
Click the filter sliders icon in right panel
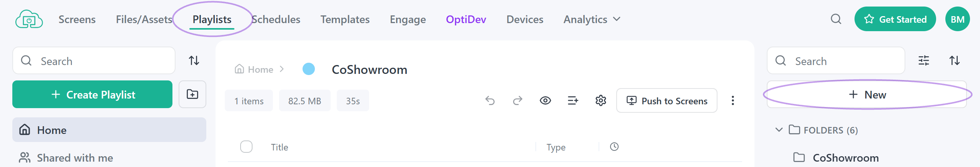924,60
